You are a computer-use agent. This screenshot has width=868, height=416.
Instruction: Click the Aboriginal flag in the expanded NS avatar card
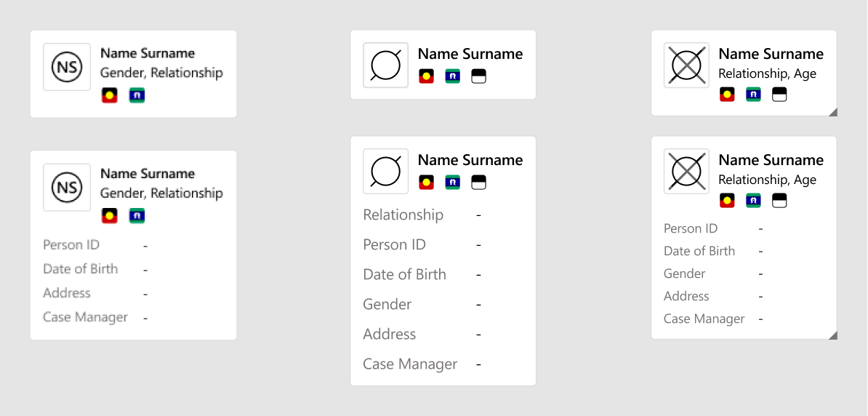110,216
